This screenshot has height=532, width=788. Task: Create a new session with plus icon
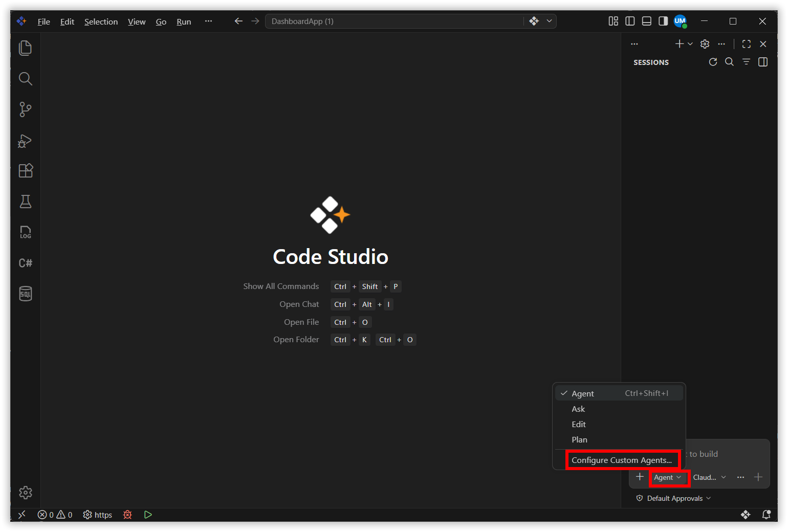[679, 44]
